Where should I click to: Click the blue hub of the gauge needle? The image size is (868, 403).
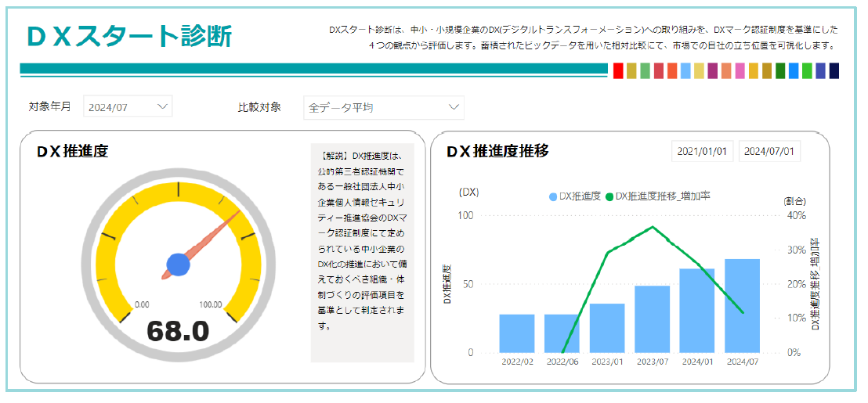coord(179,264)
